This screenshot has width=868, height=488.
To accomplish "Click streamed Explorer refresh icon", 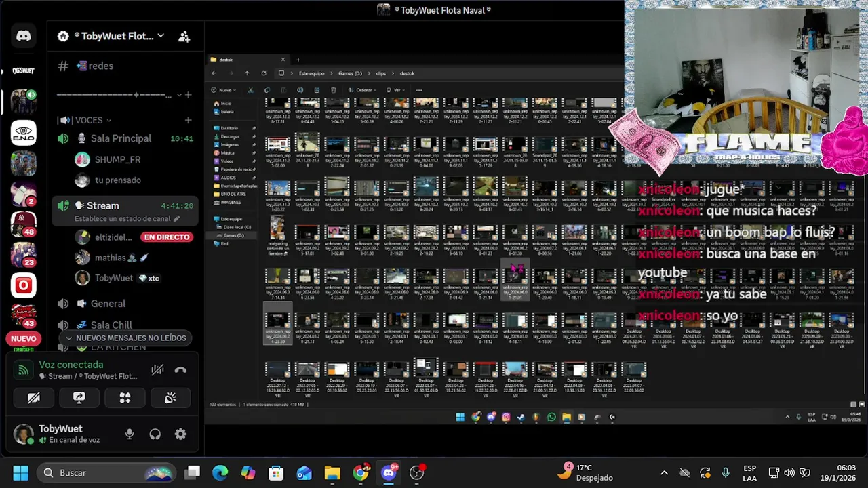I will [264, 73].
